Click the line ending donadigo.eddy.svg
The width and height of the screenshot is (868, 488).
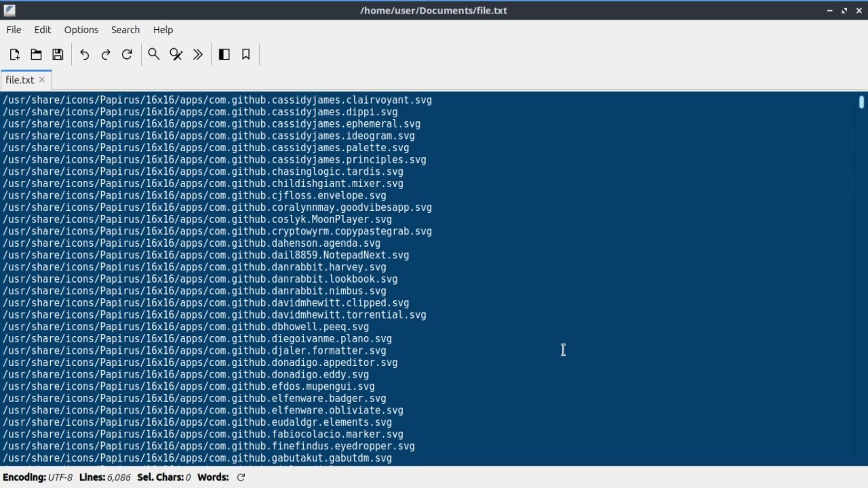pyautogui.click(x=186, y=375)
